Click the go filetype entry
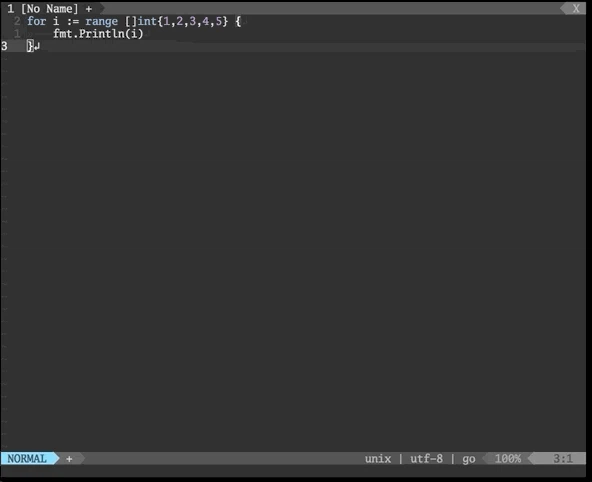This screenshot has width=592, height=482. (x=469, y=459)
